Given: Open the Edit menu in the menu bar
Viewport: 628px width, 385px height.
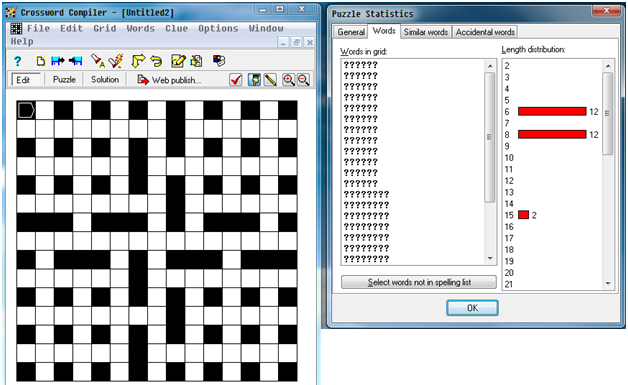Looking at the screenshot, I should pyautogui.click(x=71, y=28).
